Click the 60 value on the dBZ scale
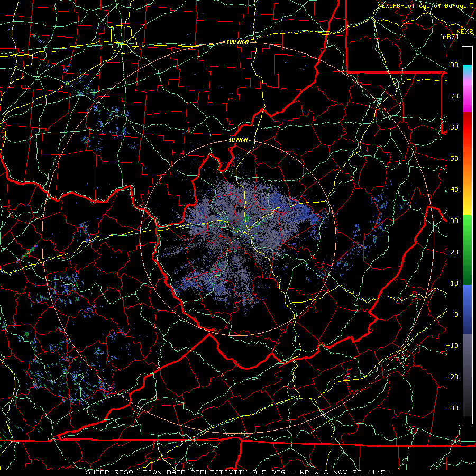The width and height of the screenshot is (476, 476). tap(454, 127)
